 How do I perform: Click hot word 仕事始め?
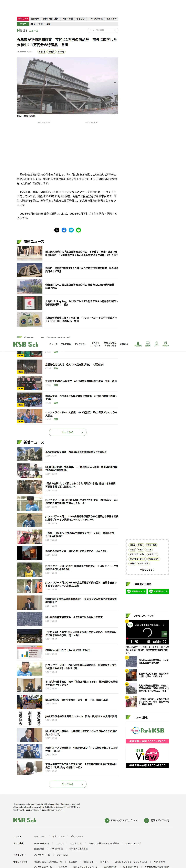35,19
